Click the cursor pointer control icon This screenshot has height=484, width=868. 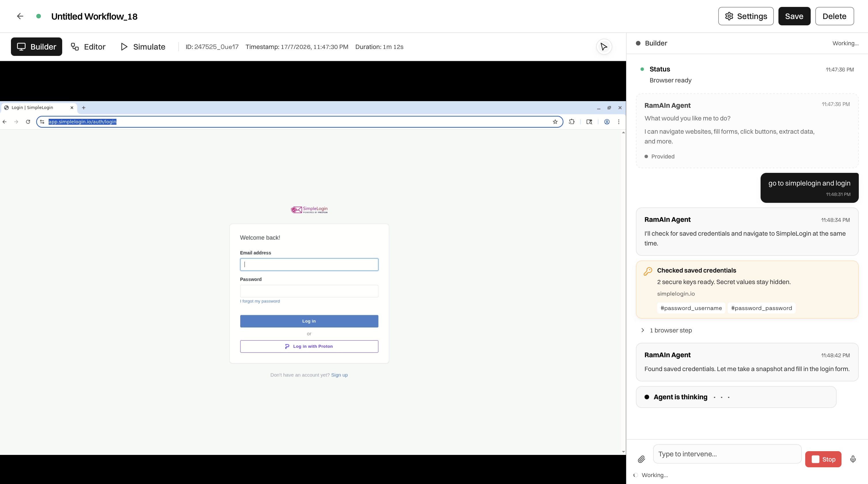point(604,46)
